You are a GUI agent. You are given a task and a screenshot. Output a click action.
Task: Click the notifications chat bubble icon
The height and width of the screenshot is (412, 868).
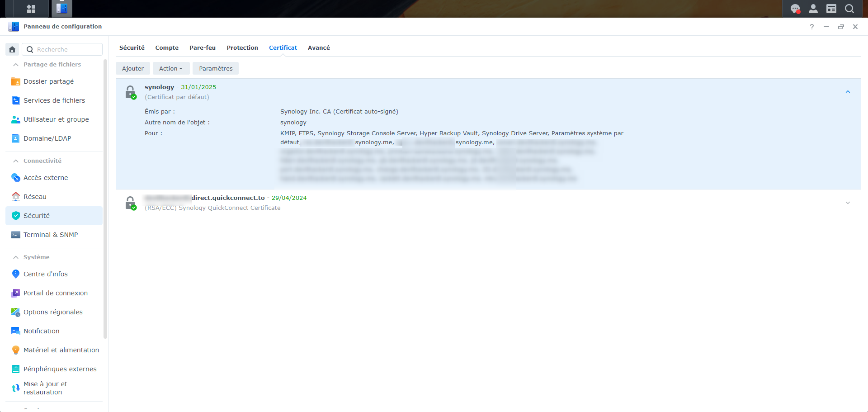click(795, 9)
